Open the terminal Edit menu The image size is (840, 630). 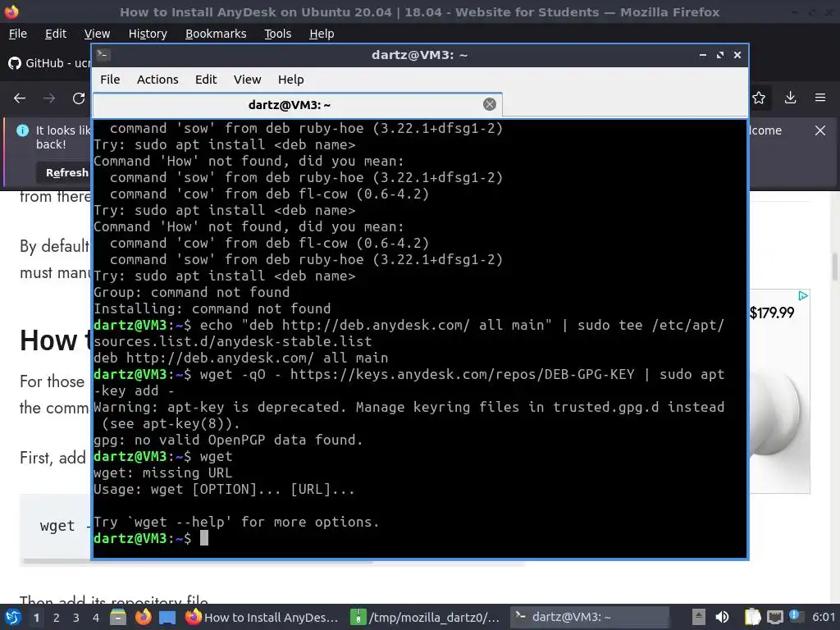(206, 80)
